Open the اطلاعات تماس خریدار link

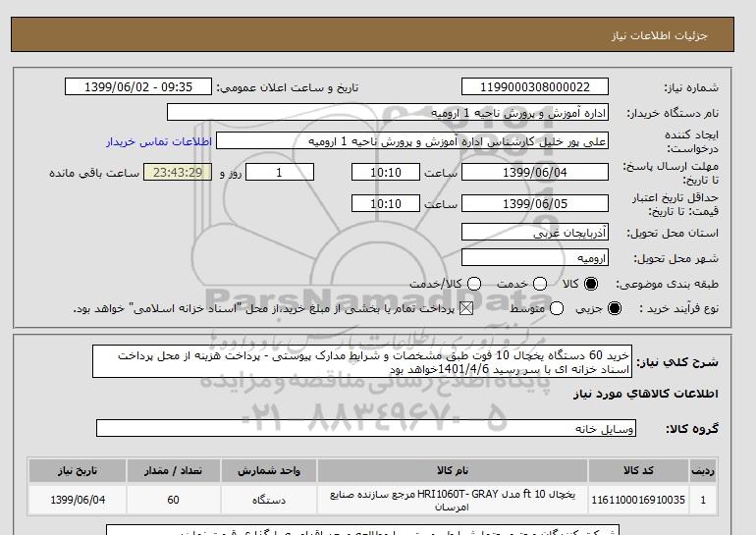[159, 141]
